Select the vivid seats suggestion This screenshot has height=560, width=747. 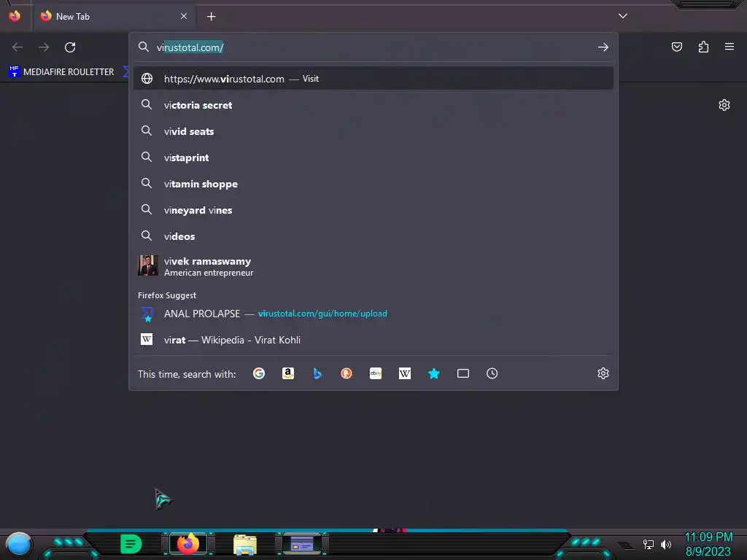(373, 131)
